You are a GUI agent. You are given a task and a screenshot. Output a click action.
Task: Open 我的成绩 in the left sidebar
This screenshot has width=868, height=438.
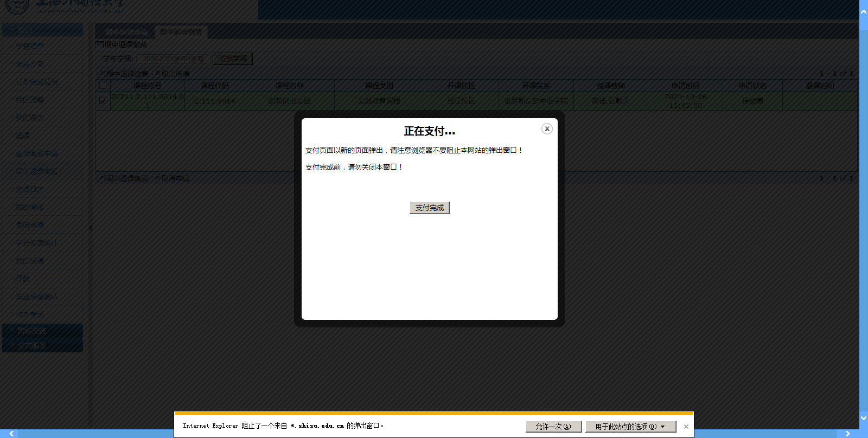click(30, 261)
